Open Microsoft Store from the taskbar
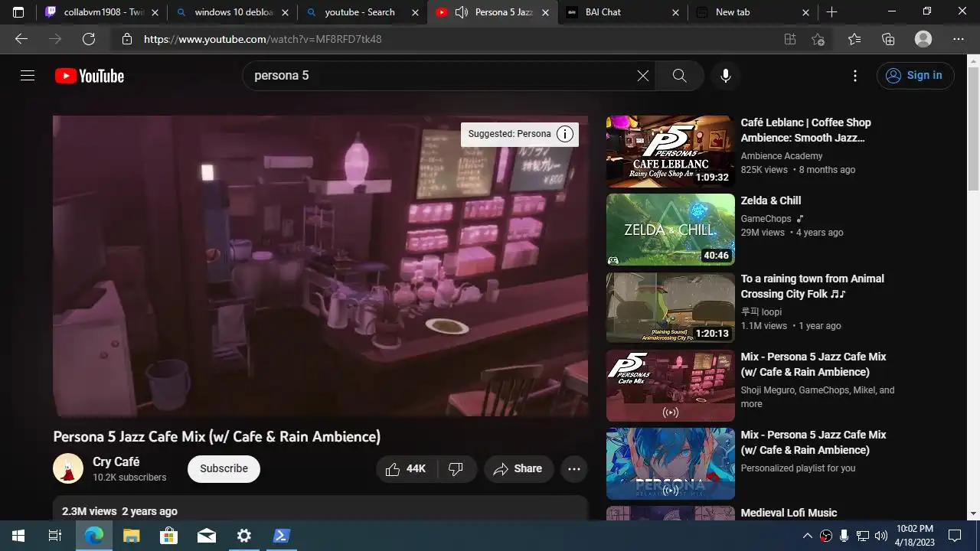980x551 pixels. coord(168,536)
